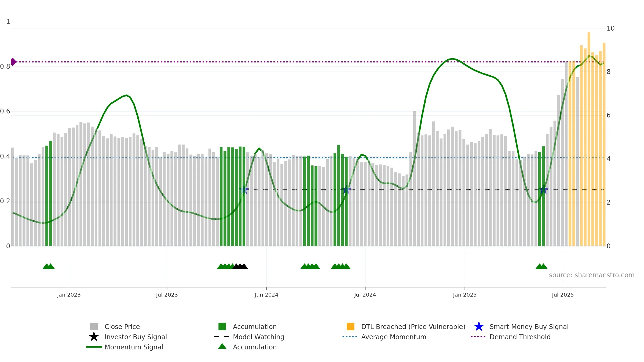The width and height of the screenshot is (644, 362).
Task: Click the tallest orange price bar
Action: pos(589,139)
